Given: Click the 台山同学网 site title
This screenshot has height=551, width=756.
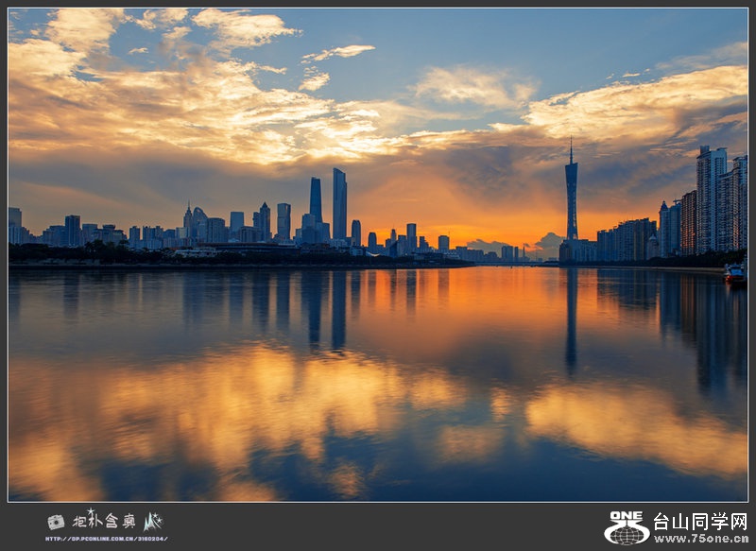Looking at the screenshot, I should tap(699, 521).
